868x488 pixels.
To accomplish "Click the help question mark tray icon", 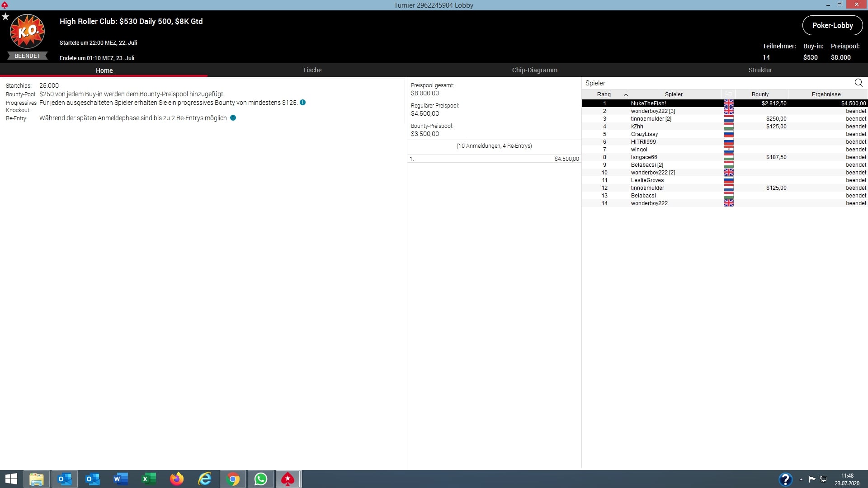I will pos(785,479).
